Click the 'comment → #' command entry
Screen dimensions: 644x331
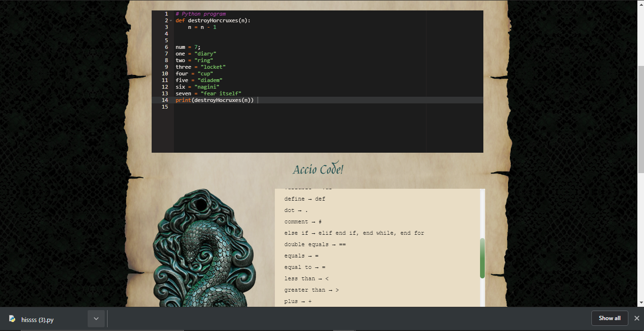point(303,221)
